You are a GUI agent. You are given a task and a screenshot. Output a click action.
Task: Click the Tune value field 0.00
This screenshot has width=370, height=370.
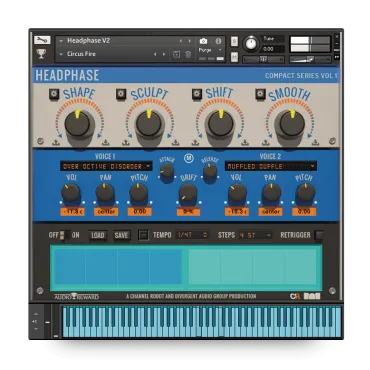tap(273, 49)
